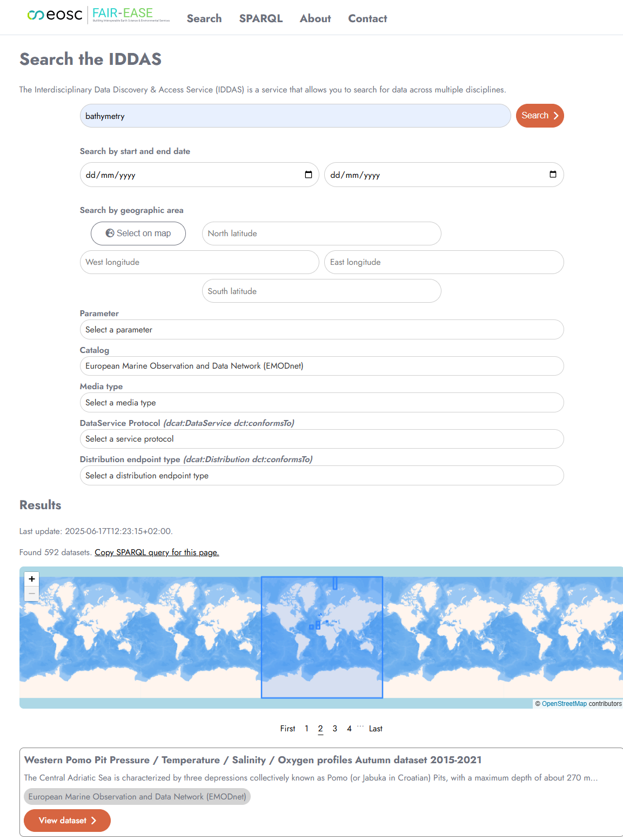Open the Select a service protocol dropdown
This screenshot has width=623, height=840.
coord(321,439)
